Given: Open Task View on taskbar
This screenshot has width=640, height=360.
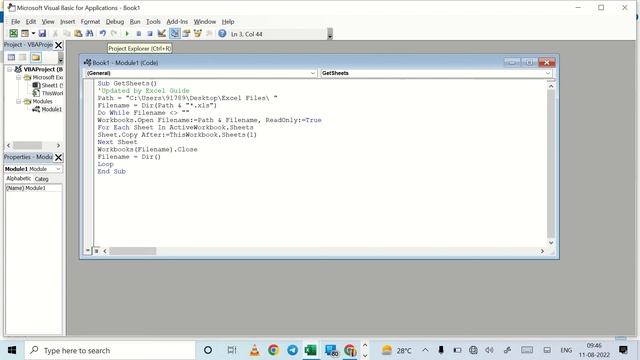Looking at the screenshot, I should (232, 350).
